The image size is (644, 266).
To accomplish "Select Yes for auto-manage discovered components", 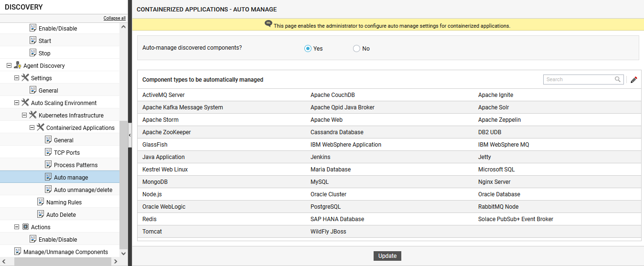I will tap(308, 48).
